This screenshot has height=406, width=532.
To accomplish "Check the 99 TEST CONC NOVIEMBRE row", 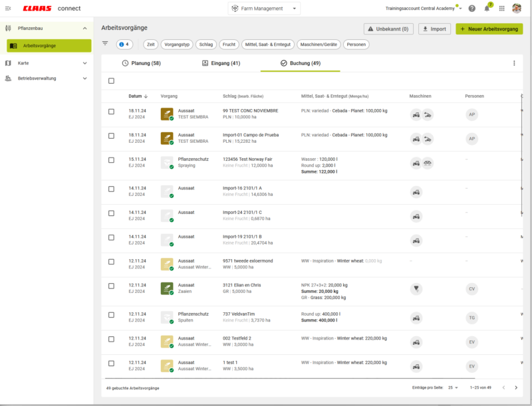I will tap(111, 112).
